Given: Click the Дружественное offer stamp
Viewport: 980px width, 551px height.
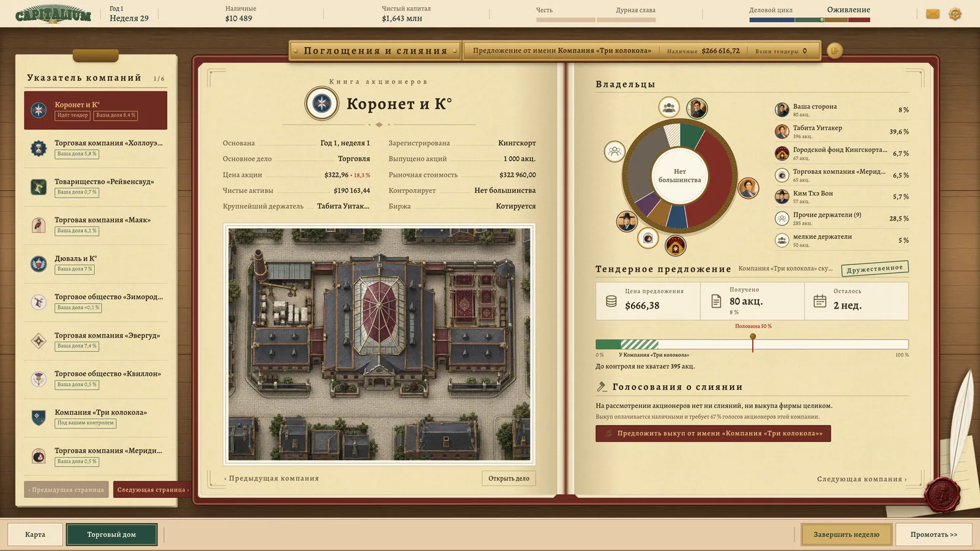Looking at the screenshot, I should (x=875, y=268).
